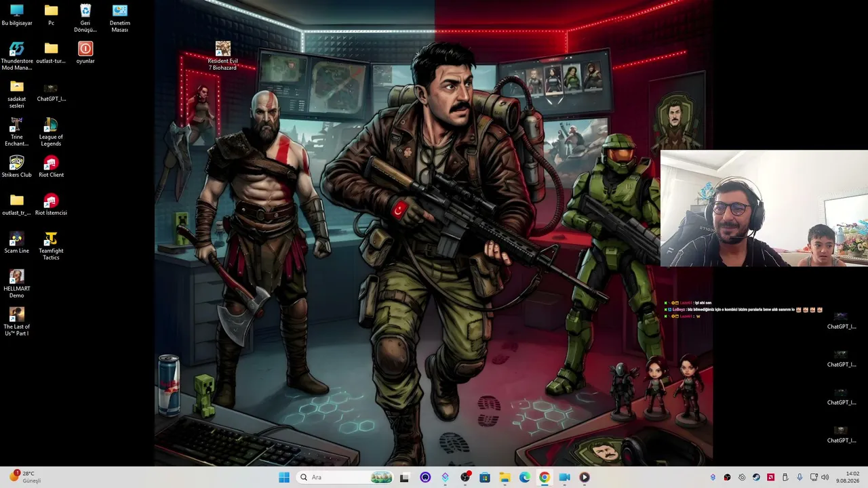Open the 28°C Güneşli weather widget
The image size is (868, 488).
(x=26, y=477)
